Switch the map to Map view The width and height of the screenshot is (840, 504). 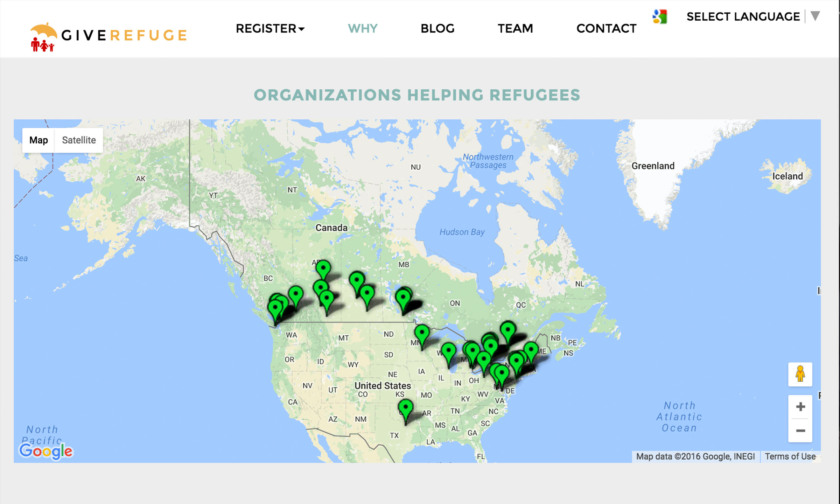click(38, 140)
